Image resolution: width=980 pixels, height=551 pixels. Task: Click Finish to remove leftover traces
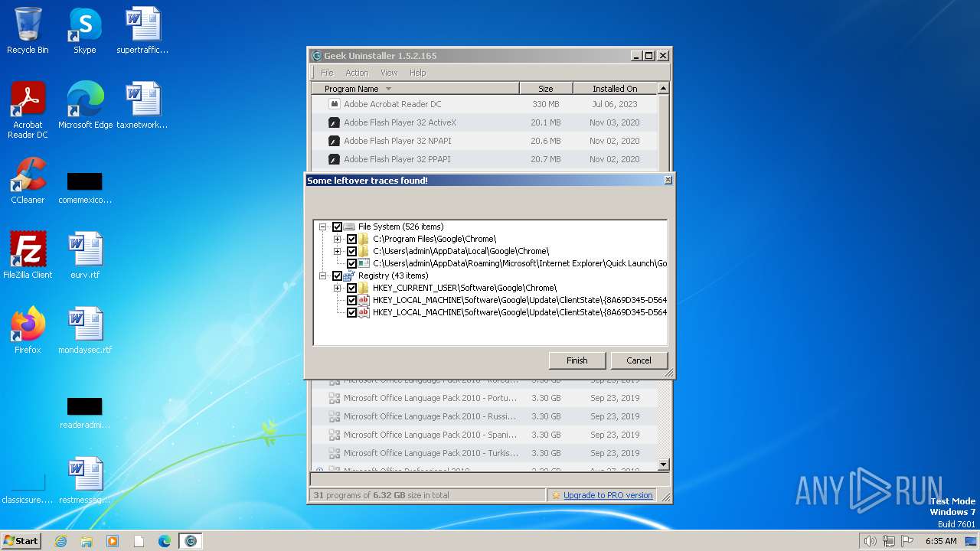tap(577, 360)
